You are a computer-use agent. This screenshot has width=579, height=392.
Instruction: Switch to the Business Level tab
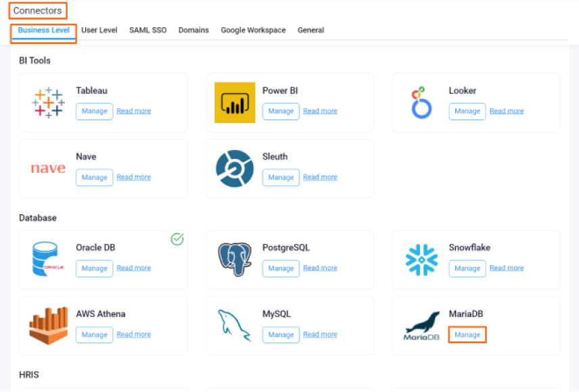click(43, 30)
